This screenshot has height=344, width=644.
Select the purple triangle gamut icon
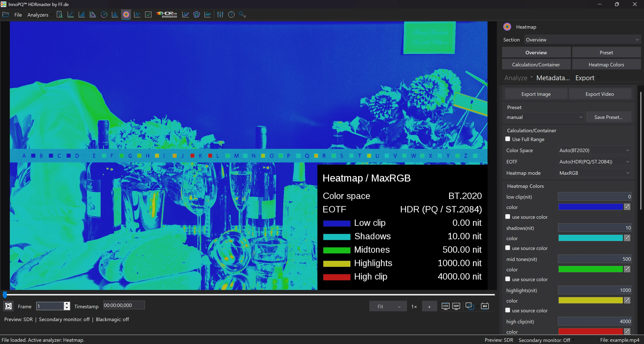tap(93, 15)
